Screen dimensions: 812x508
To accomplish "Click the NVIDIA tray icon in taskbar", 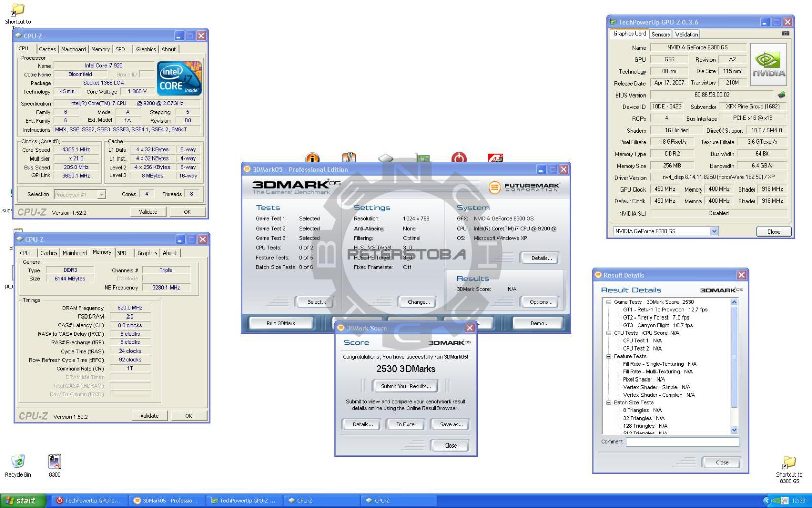I will [x=776, y=501].
